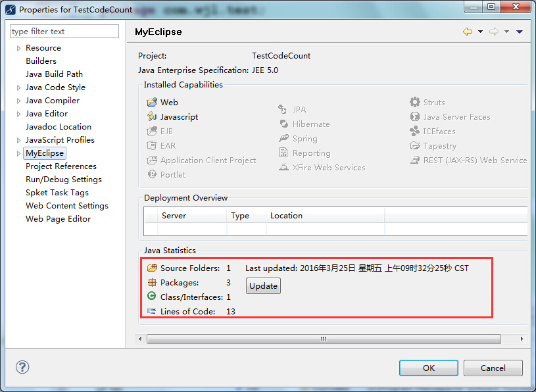The height and width of the screenshot is (392, 536).
Task: Expand the Java Compiler node
Action: pos(18,101)
